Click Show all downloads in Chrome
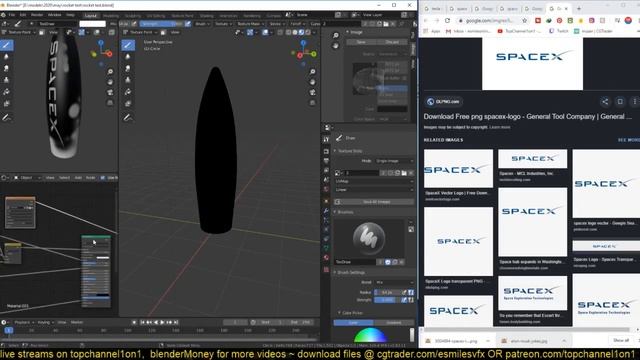This screenshot has width=640, height=360. [x=621, y=340]
